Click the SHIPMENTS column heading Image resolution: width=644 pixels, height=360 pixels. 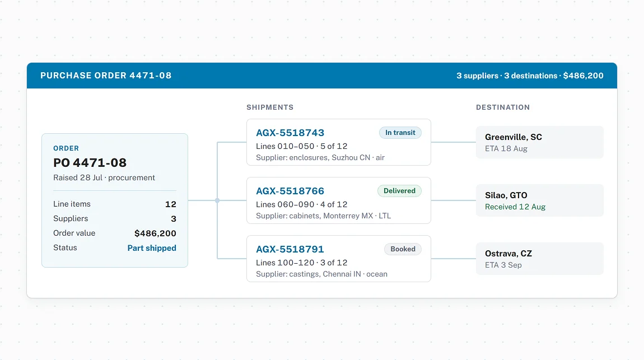click(x=270, y=107)
